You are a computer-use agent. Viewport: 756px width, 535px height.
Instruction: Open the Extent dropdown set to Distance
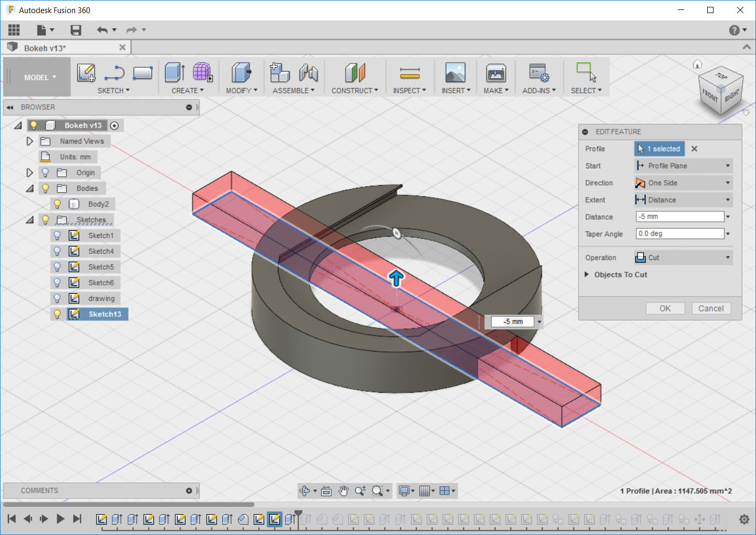point(683,200)
